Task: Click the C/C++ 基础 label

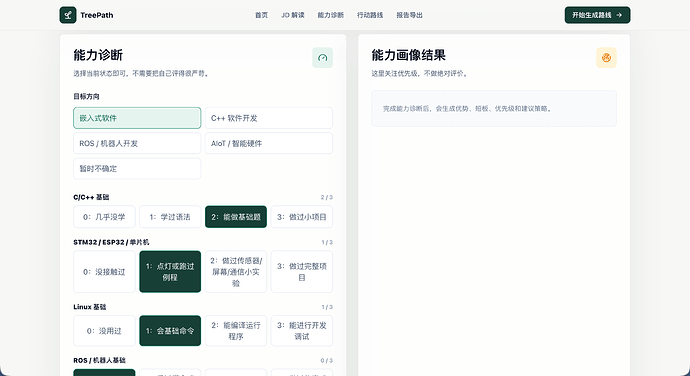Action: (x=91, y=197)
